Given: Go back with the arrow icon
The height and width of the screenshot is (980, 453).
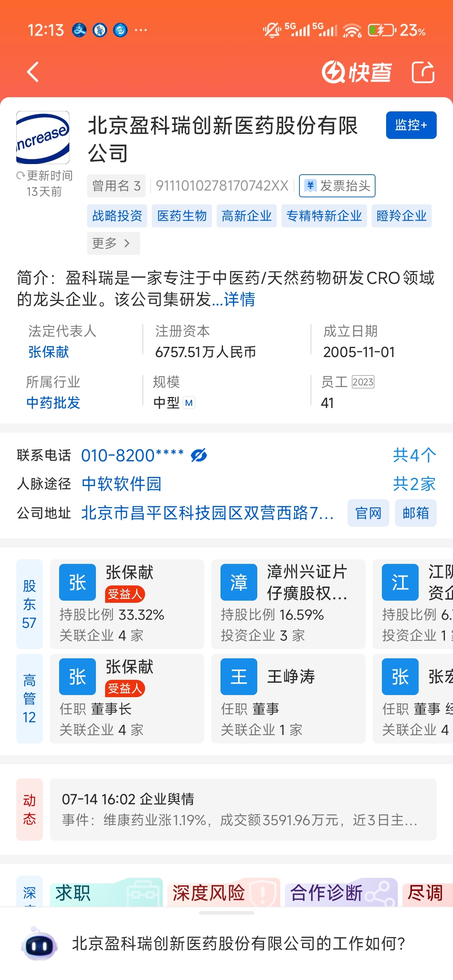Looking at the screenshot, I should 33,72.
